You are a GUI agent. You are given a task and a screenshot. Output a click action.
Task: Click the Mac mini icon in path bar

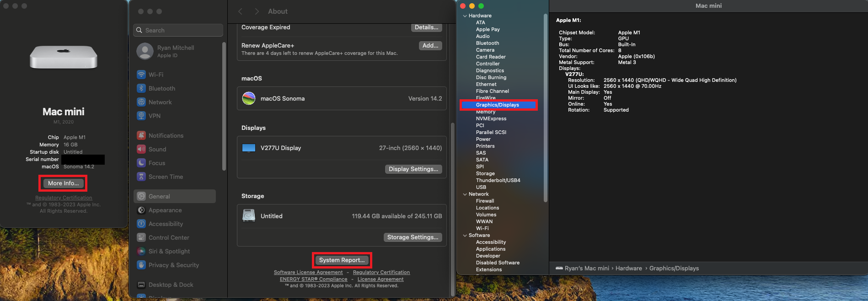tap(559, 269)
